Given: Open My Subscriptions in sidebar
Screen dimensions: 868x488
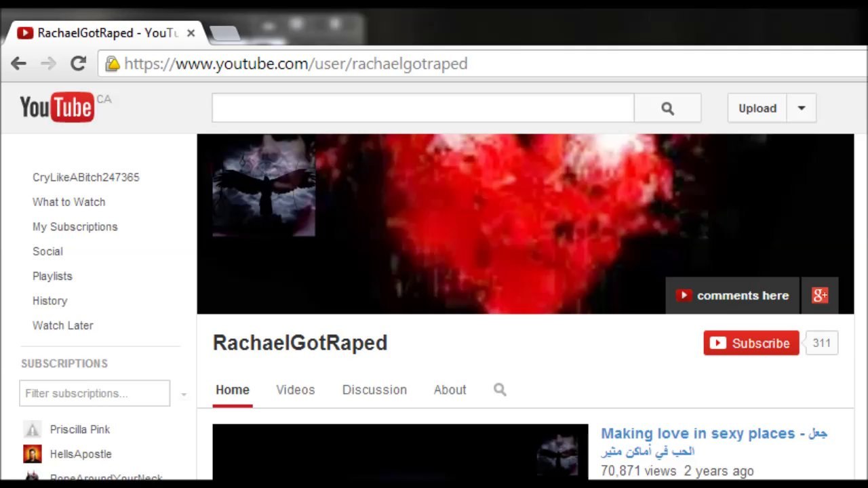Looking at the screenshot, I should click(75, 227).
